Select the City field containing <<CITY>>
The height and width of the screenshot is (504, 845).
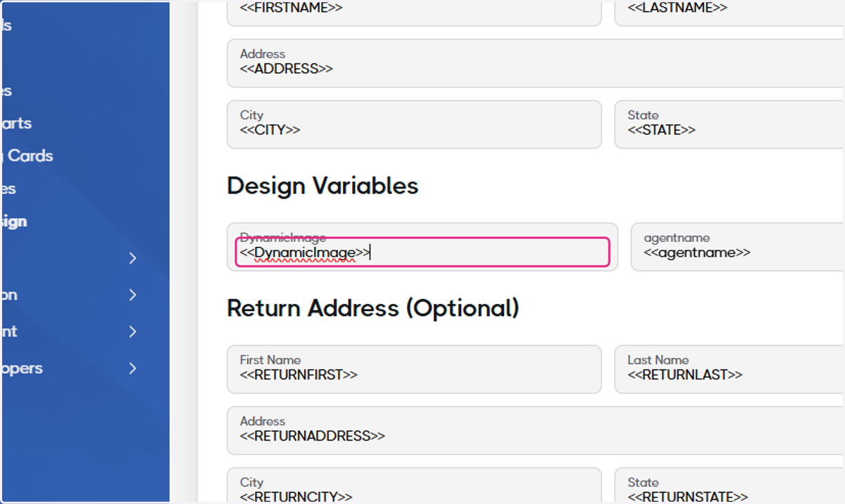point(414,125)
